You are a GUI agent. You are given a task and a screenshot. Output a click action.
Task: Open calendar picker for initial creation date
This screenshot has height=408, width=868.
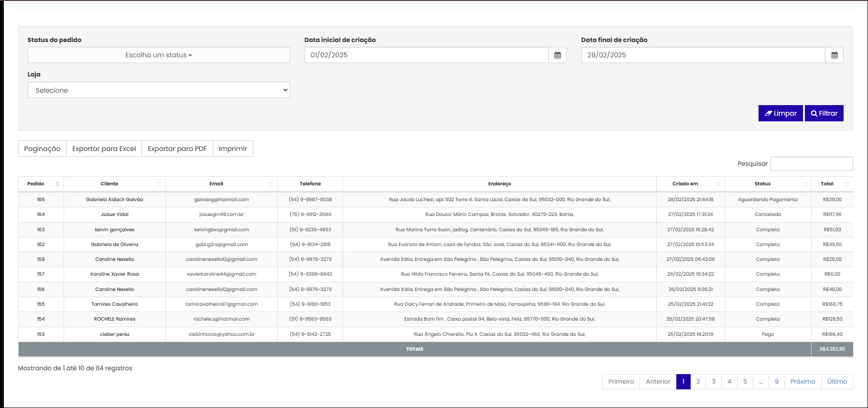tap(557, 55)
